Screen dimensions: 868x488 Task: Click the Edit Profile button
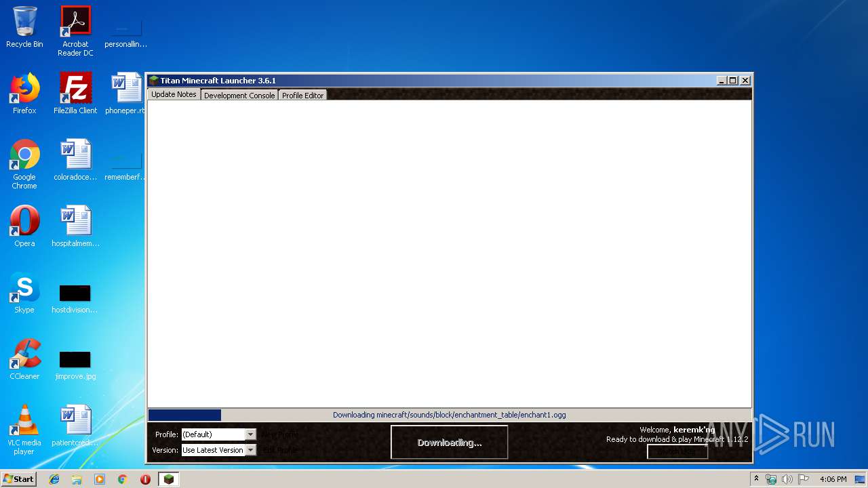[x=280, y=450]
